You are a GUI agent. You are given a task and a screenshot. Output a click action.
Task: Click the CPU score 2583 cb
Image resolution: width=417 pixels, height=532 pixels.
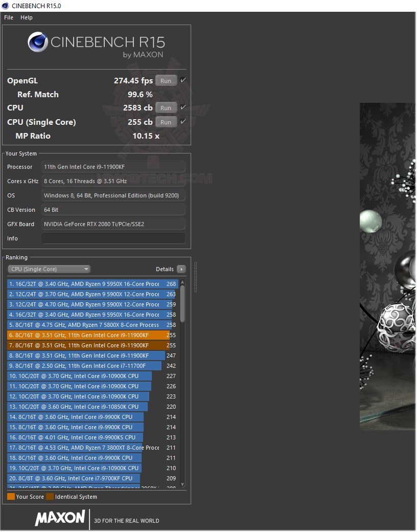click(x=137, y=108)
